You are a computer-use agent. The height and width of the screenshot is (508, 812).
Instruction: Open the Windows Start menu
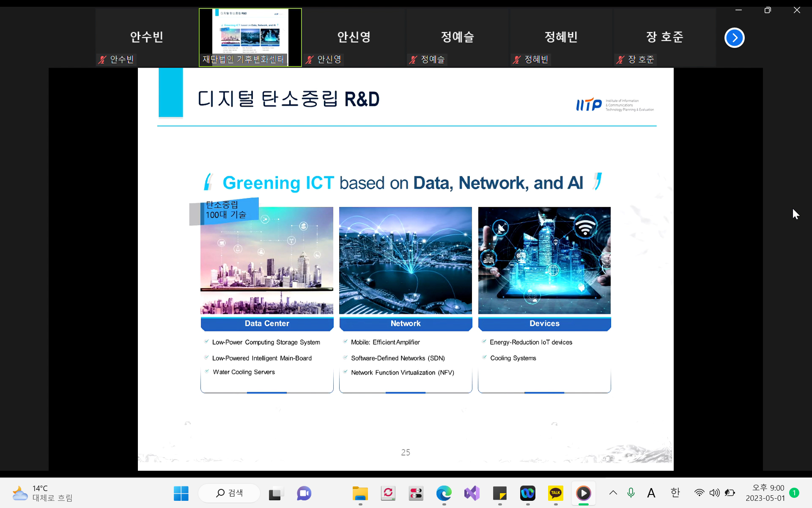coord(181,493)
